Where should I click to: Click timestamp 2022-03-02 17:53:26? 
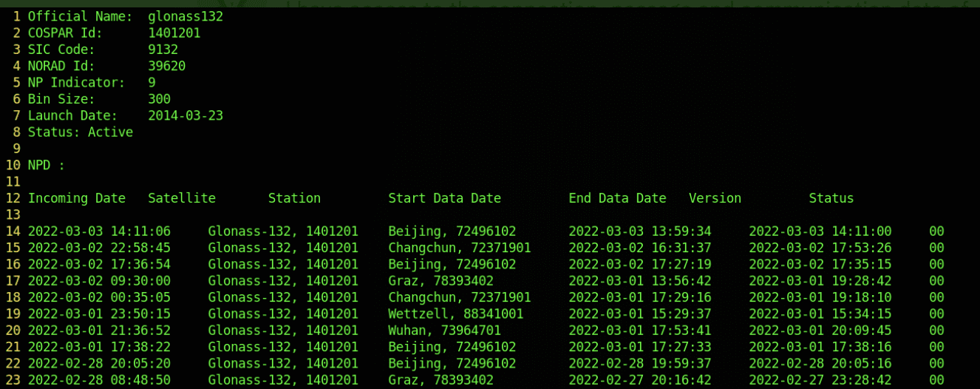click(x=820, y=248)
